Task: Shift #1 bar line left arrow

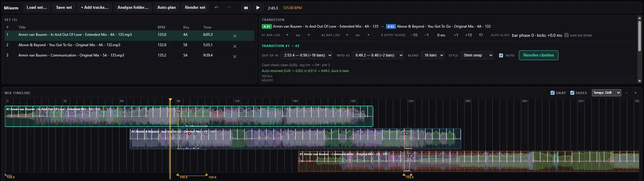Action: [x=286, y=35]
